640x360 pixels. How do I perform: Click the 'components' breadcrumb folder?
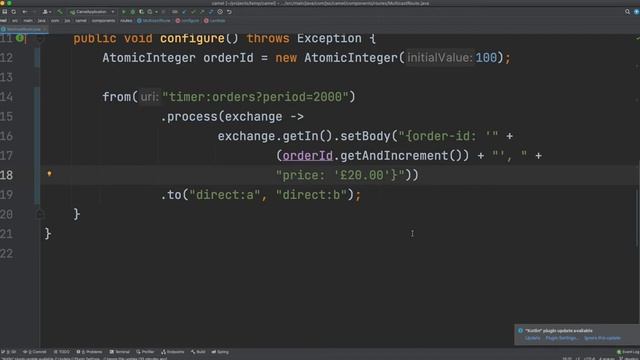pyautogui.click(x=103, y=20)
